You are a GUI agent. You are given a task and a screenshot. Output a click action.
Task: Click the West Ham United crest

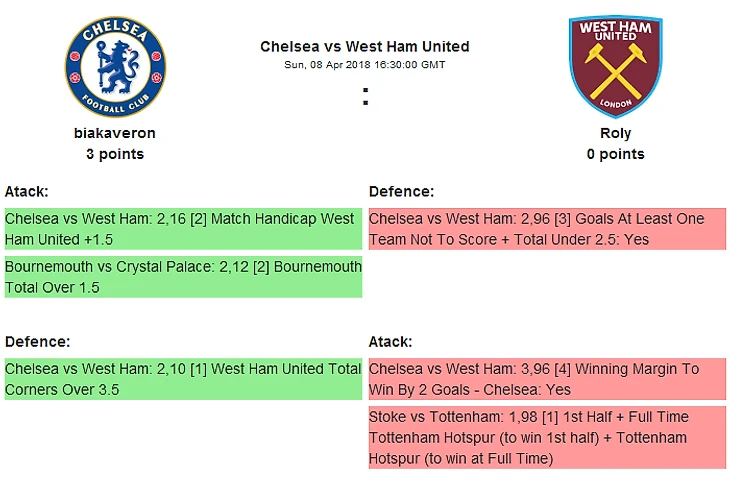tap(615, 67)
